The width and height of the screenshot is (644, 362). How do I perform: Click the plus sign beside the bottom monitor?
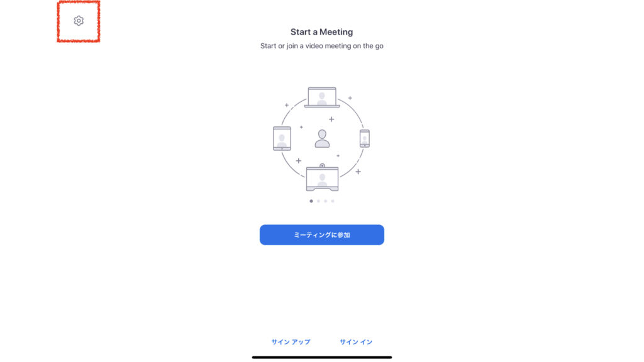tap(358, 172)
